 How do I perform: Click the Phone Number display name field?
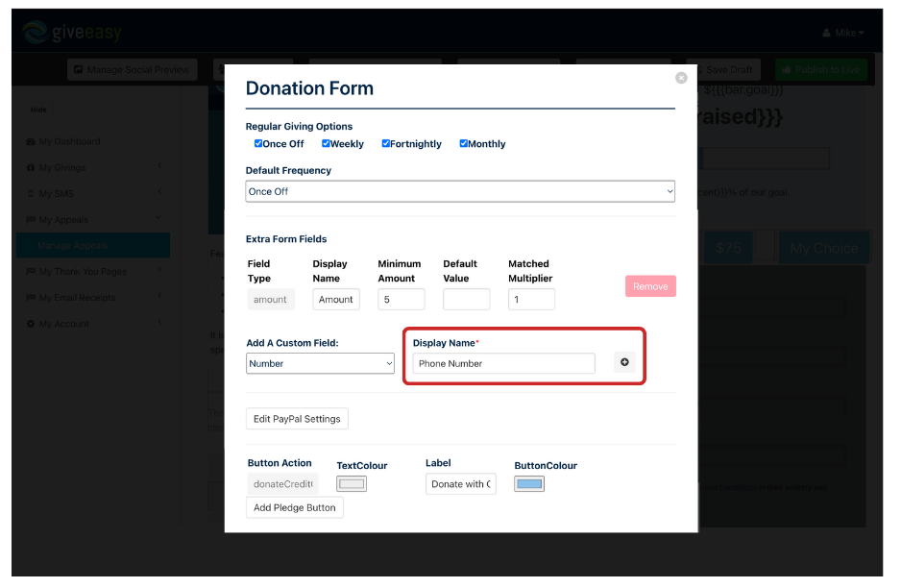click(x=502, y=363)
